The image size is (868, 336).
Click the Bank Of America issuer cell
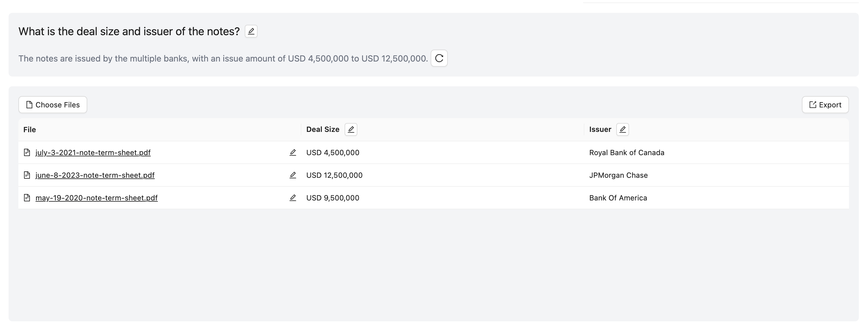coord(618,198)
